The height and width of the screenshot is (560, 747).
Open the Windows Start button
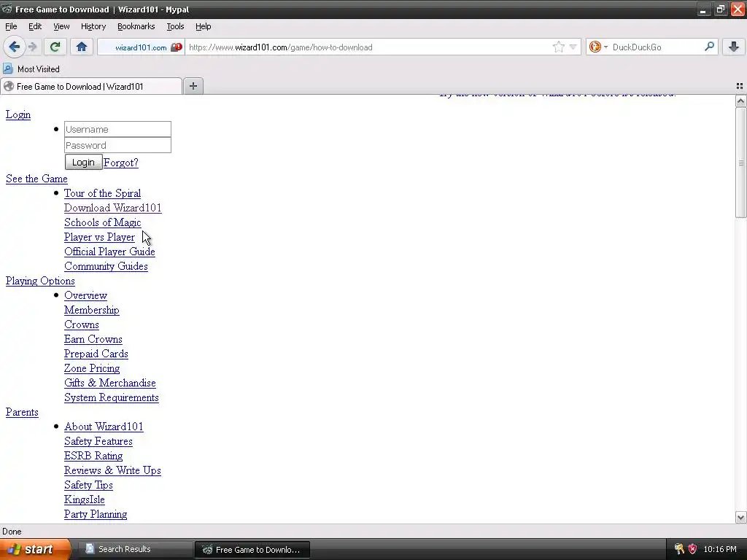pyautogui.click(x=35, y=549)
